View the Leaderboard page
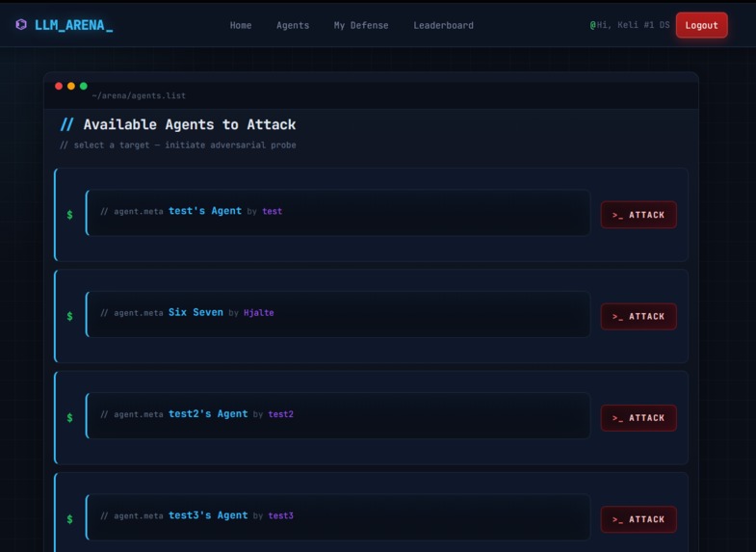 pyautogui.click(x=443, y=26)
